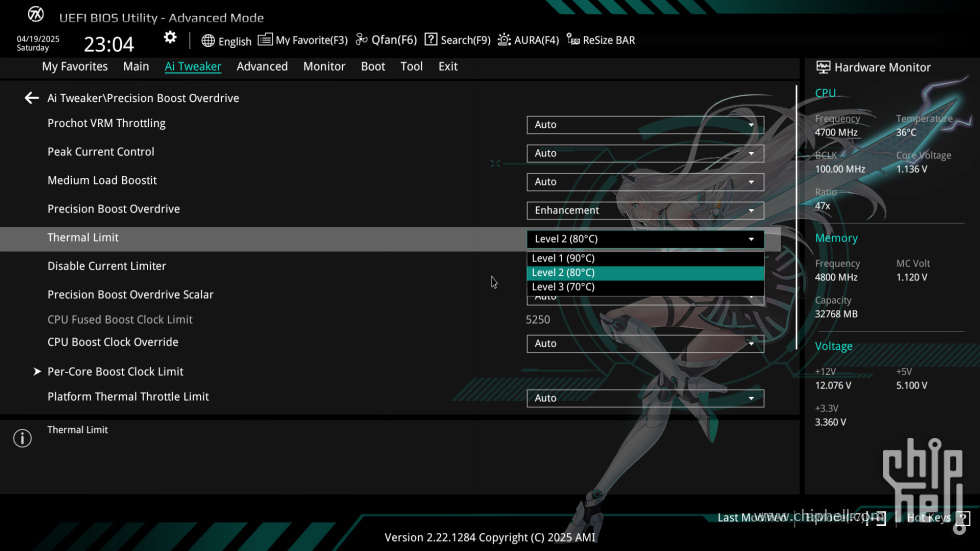Click the Capacity 32768 MB value
This screenshot has width=980, height=551.
[836, 314]
